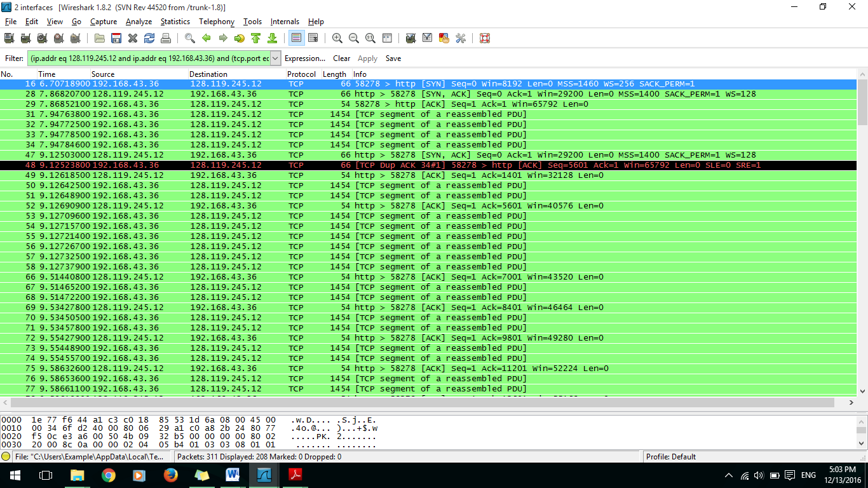Select packet 48 TCP Dup ACK row
868x488 pixels.
tap(428, 165)
